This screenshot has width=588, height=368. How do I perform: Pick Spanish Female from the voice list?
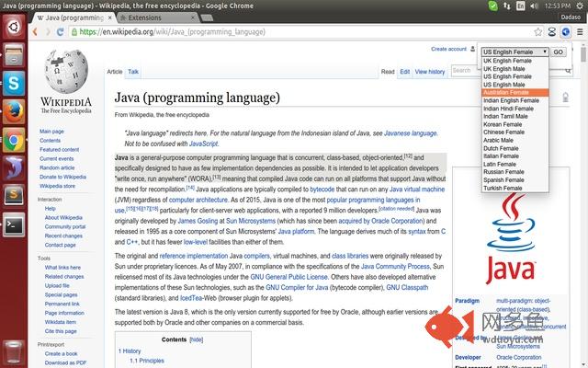tap(514, 180)
